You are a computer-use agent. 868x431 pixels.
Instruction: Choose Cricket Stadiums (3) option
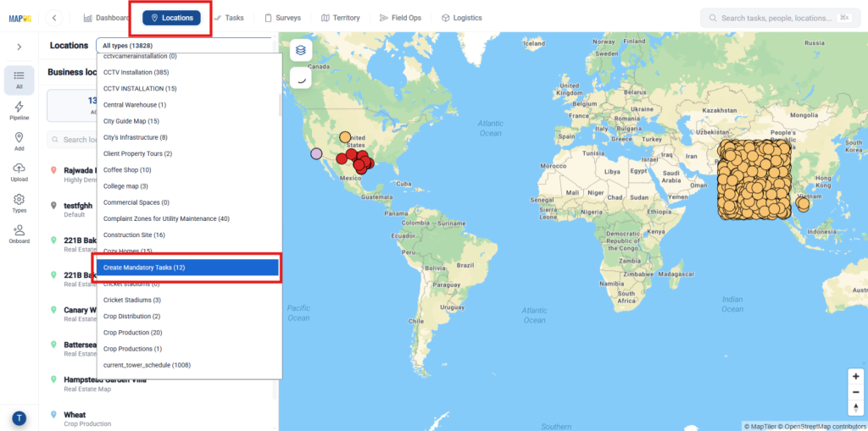(189, 300)
